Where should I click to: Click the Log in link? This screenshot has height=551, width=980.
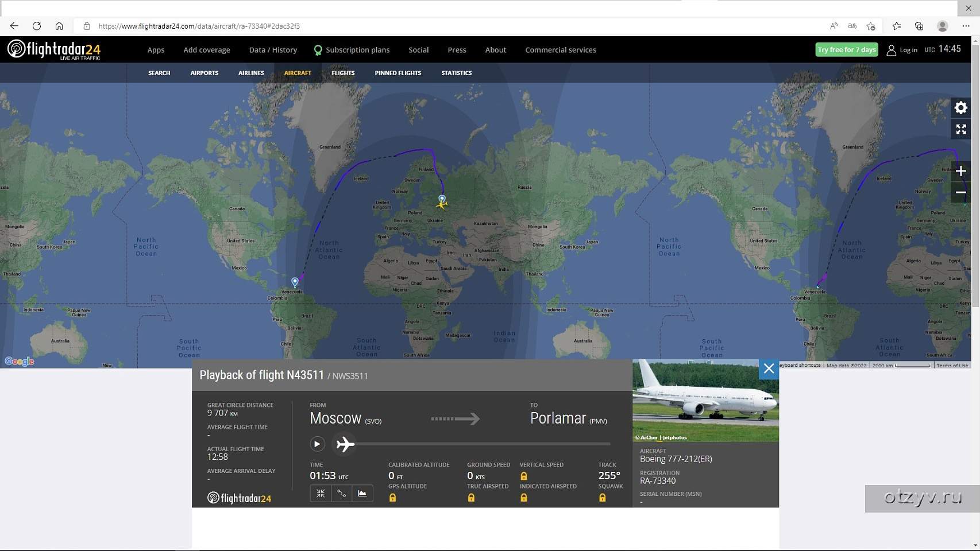coord(908,50)
